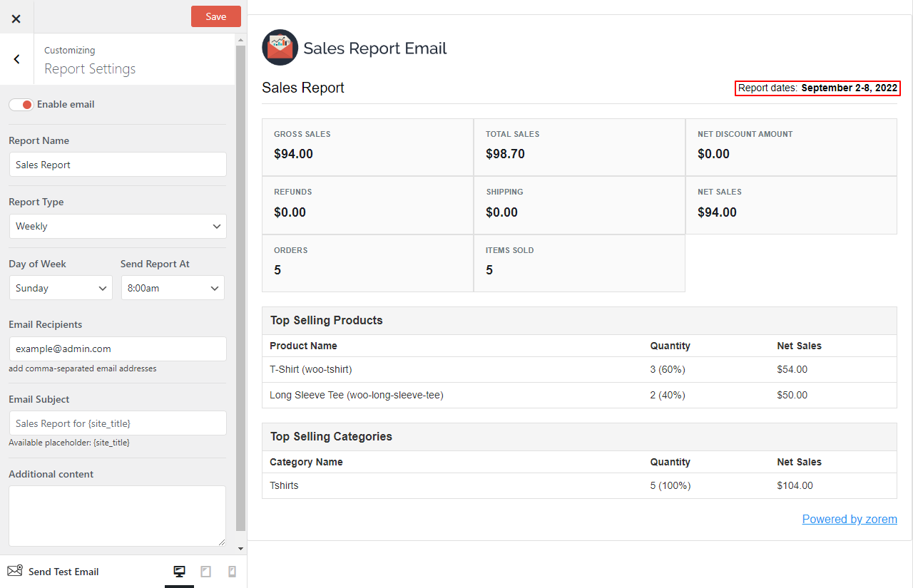Switch email preview to mobile view
This screenshot has width=913, height=588.
pos(231,571)
